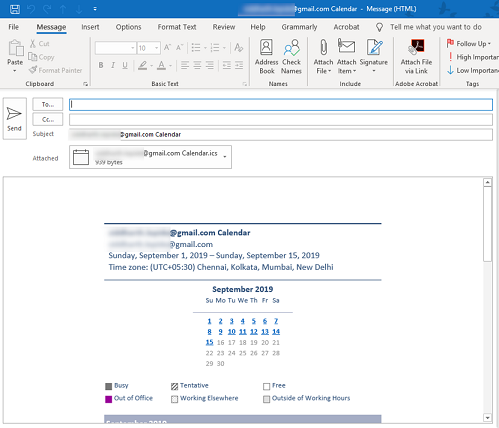
Task: Increase font size with the grow font icon
Action: coord(167,48)
